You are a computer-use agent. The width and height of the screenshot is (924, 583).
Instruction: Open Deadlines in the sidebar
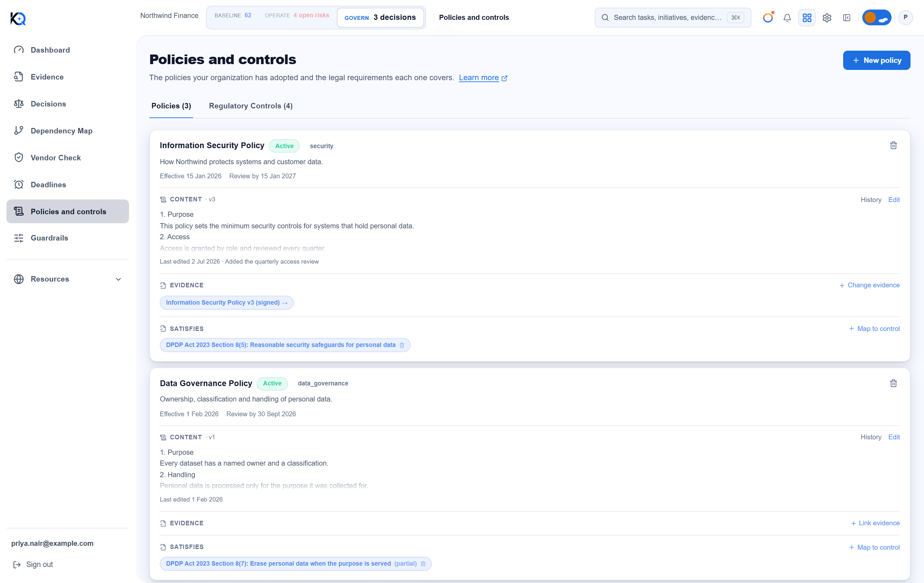[x=67, y=184]
